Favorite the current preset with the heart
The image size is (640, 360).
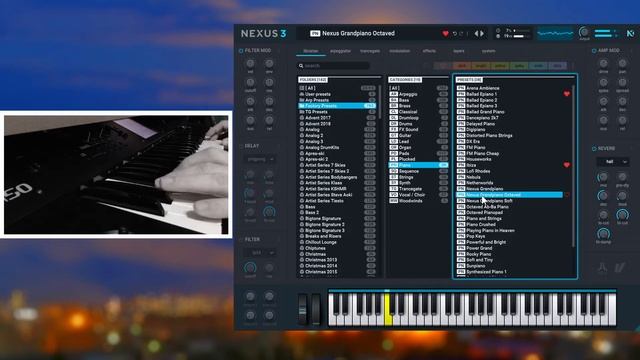445,33
